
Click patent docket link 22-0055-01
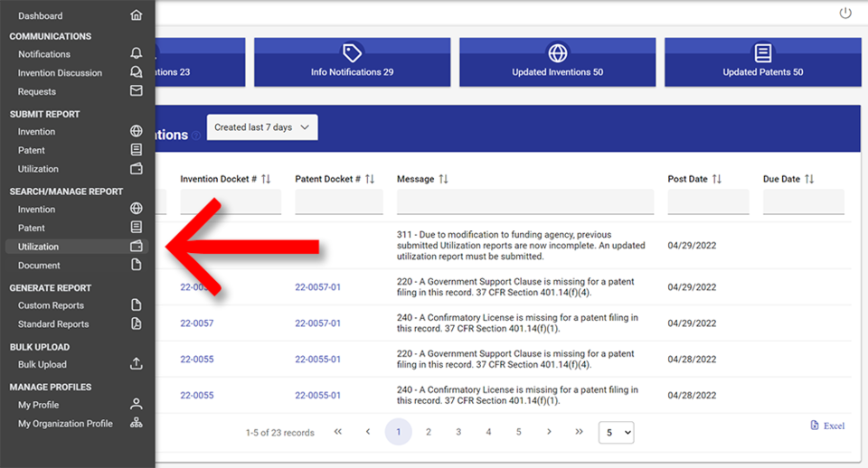coord(317,359)
